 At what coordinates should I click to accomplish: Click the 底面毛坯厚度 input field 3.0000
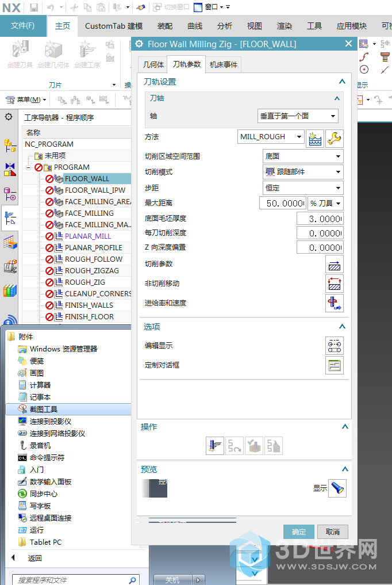click(x=320, y=219)
